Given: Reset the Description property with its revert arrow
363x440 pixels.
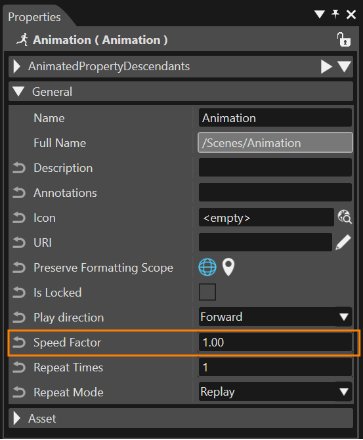Looking at the screenshot, I should [x=19, y=168].
